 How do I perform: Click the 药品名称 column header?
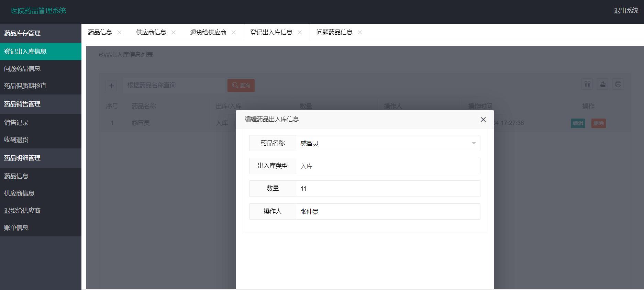coord(144,106)
